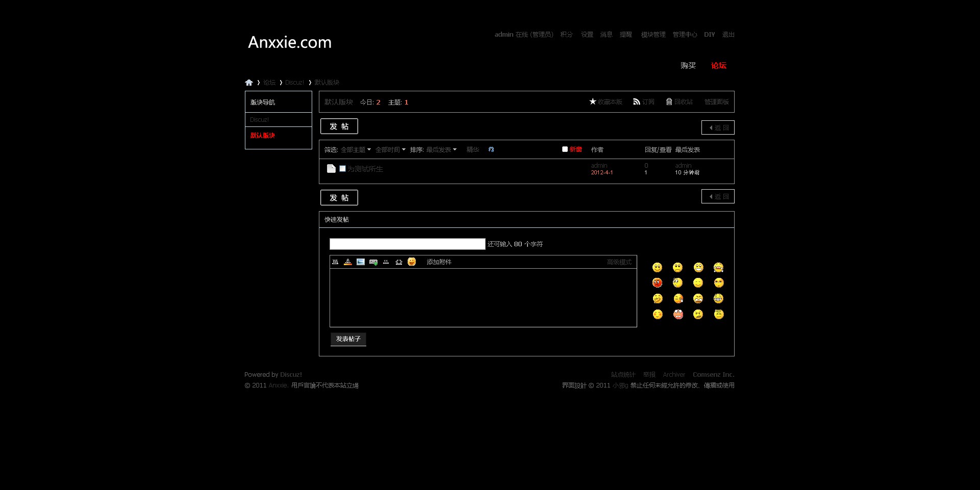980x490 pixels.
Task: Insert the crying face emoticon
Action: point(718,267)
